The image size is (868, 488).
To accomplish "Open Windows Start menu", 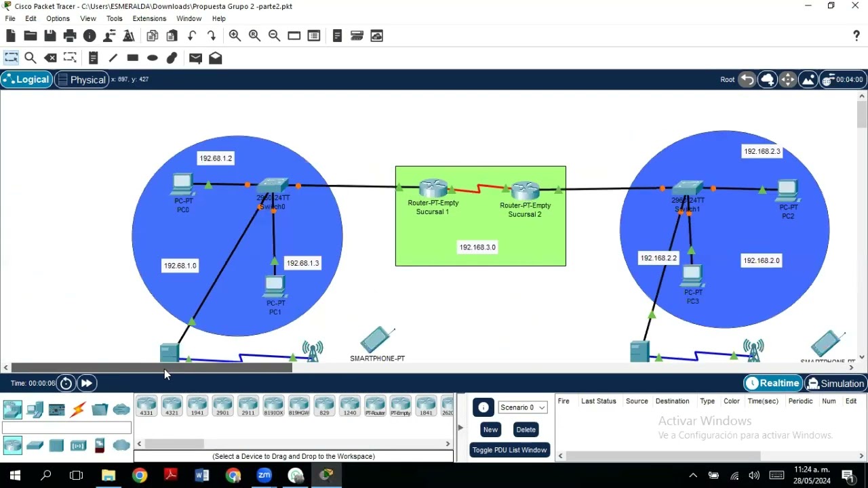I will [15, 475].
